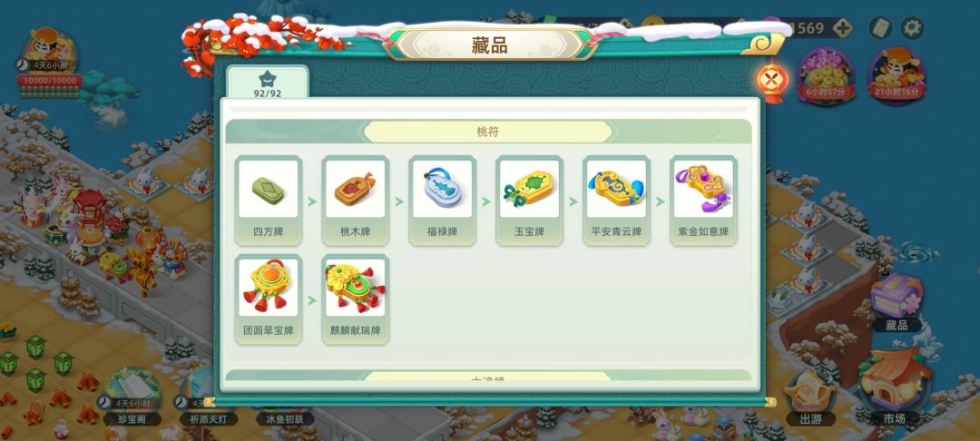
Task: Open the 玉宝牌 item card
Action: 529,201
